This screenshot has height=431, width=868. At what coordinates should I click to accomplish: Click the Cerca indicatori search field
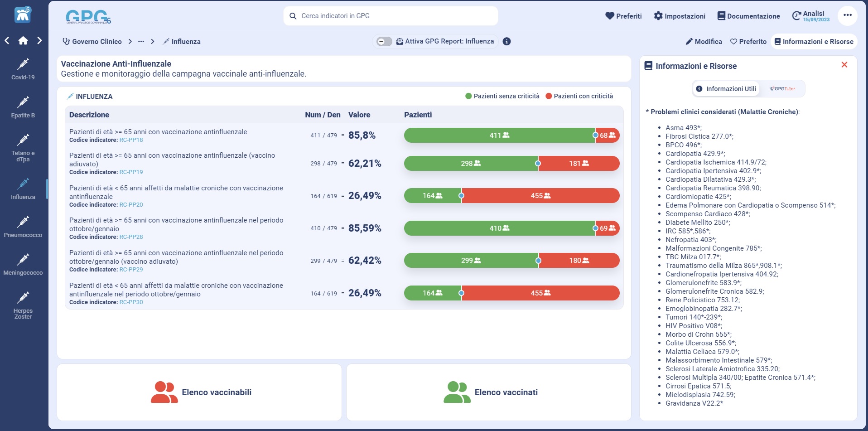[391, 16]
